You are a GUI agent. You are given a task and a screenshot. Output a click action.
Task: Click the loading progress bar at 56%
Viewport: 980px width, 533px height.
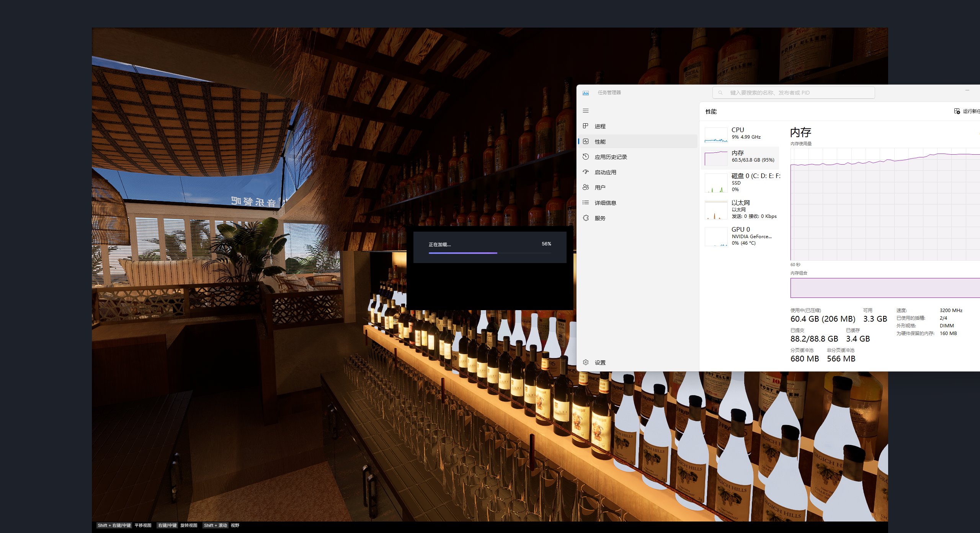490,253
